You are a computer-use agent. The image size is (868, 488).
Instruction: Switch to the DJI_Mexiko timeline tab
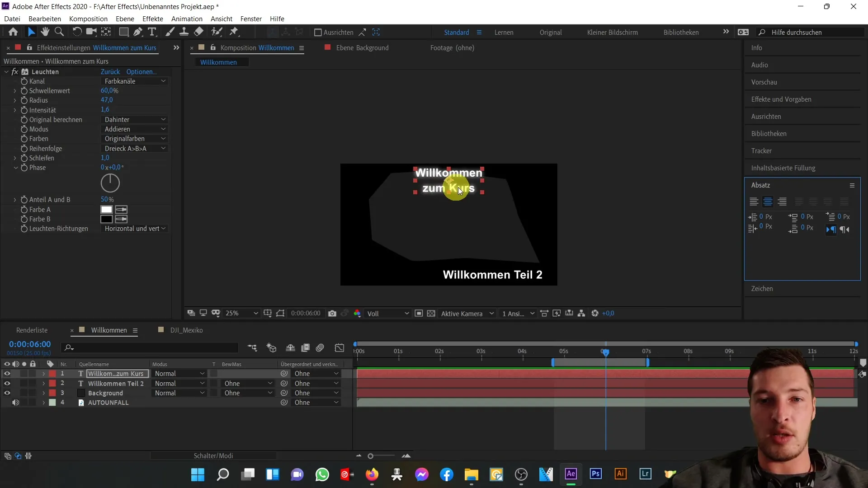[186, 330]
